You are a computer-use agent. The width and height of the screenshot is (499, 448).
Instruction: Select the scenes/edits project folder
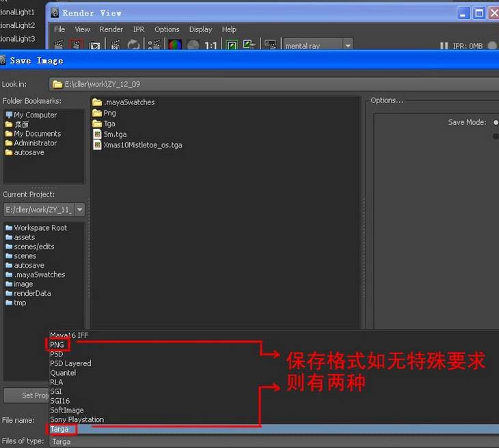[x=30, y=247]
